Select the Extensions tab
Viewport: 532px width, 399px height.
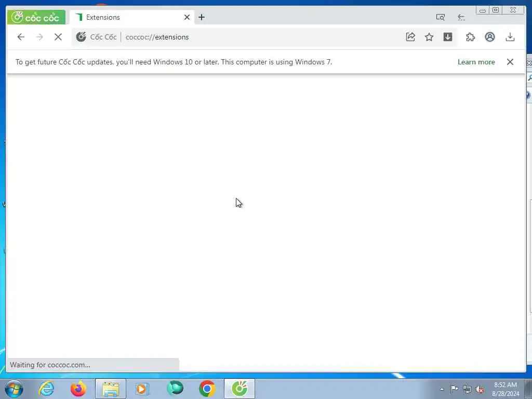[131, 17]
